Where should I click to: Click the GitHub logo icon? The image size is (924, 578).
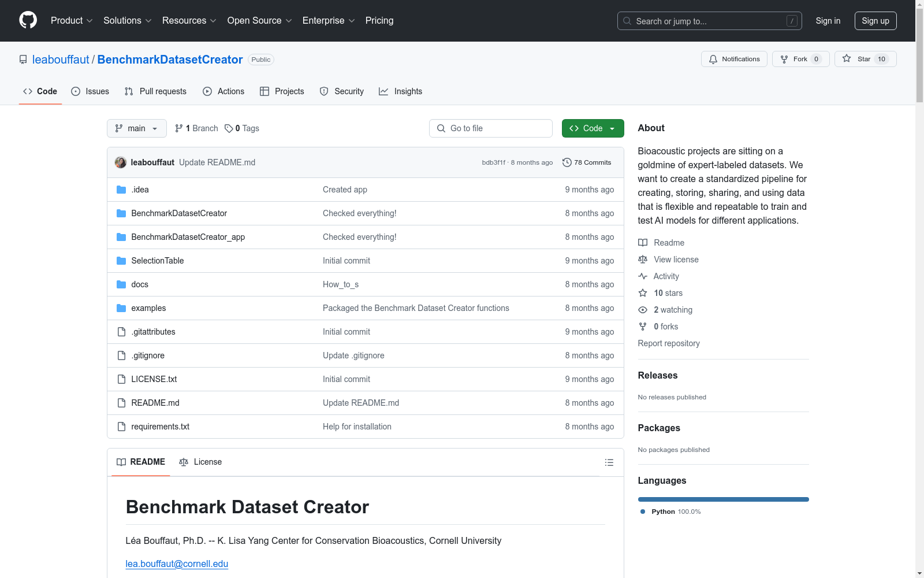(28, 20)
